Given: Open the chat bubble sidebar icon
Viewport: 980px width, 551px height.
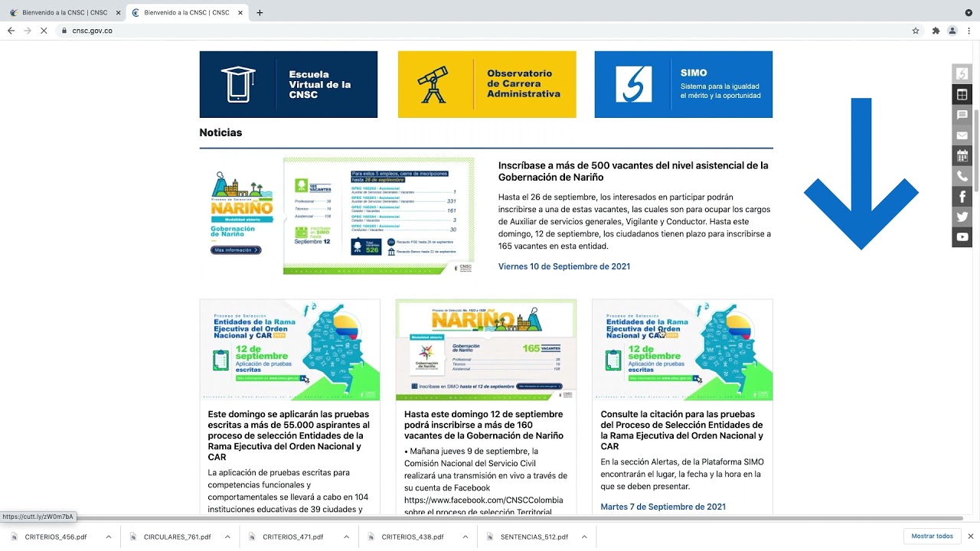Looking at the screenshot, I should pos(962,115).
